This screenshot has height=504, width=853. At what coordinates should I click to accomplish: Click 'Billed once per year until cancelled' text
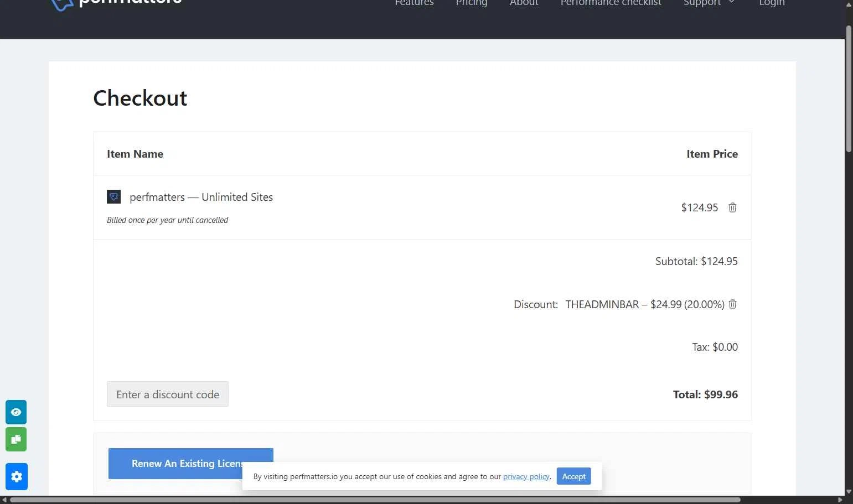pos(167,220)
